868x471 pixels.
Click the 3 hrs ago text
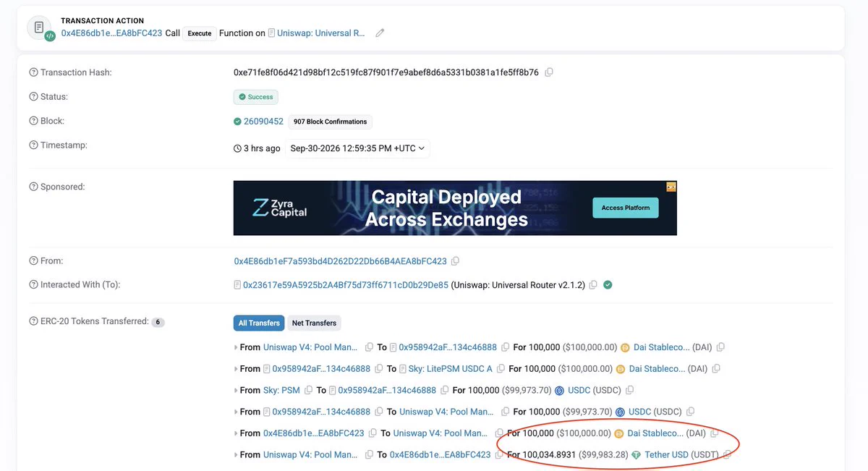click(262, 148)
